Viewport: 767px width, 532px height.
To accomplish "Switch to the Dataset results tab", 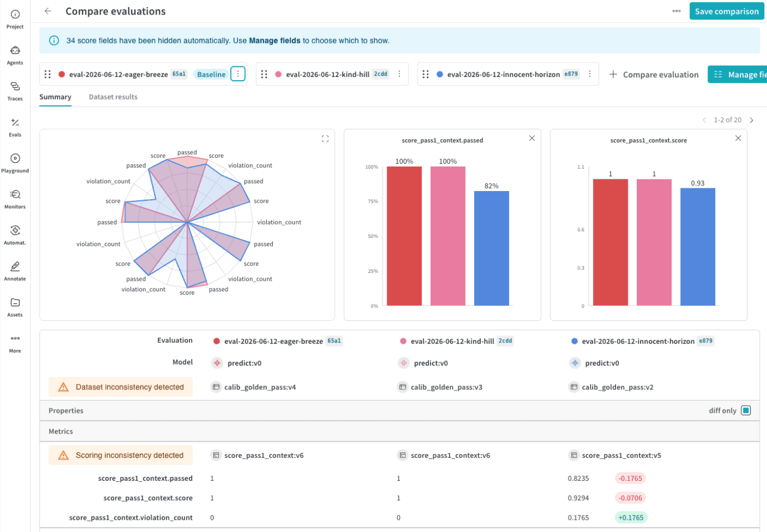I will click(113, 97).
